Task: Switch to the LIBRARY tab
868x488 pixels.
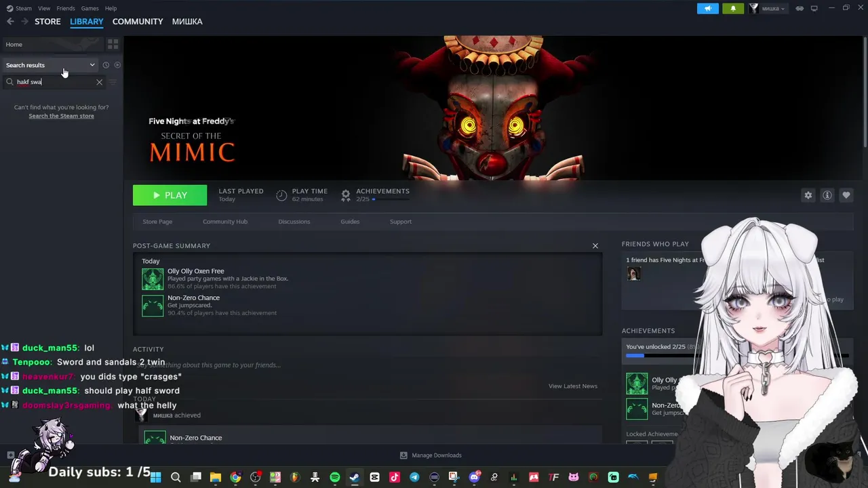Action: [x=87, y=22]
